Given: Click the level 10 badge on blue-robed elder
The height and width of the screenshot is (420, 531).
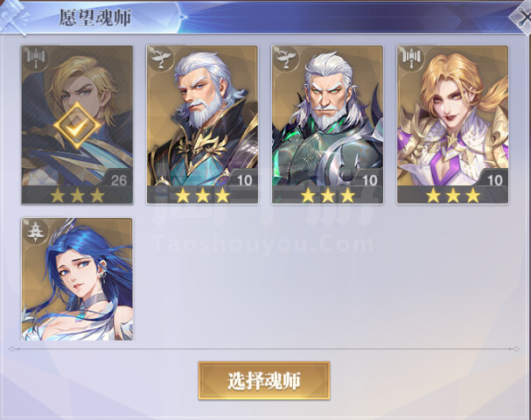Looking at the screenshot, I should pyautogui.click(x=244, y=180).
